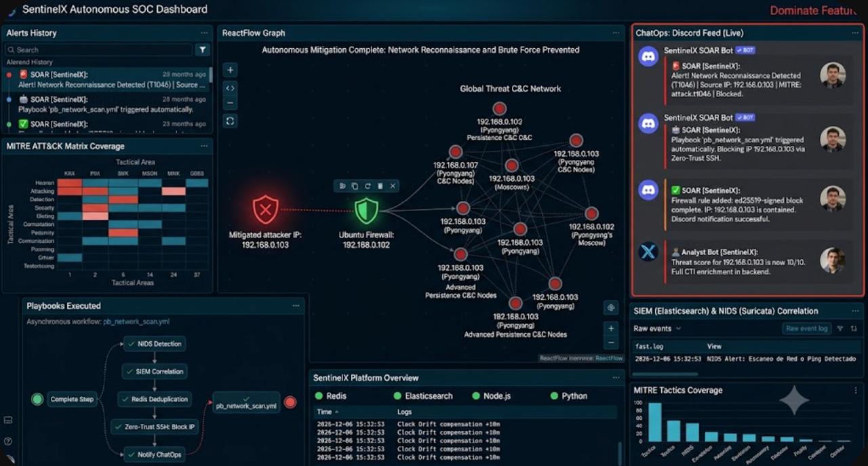Click the copy icon on firewall node toolbar
The image size is (868, 466).
pos(355,186)
